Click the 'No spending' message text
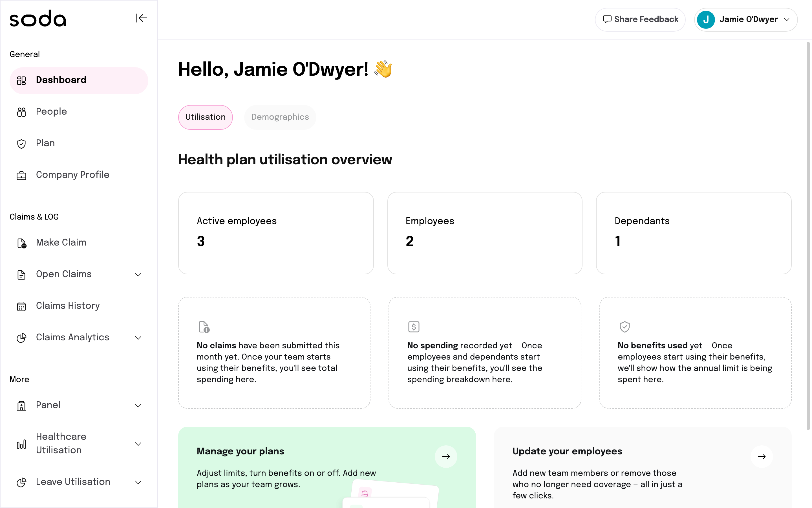This screenshot has height=508, width=812. click(475, 363)
